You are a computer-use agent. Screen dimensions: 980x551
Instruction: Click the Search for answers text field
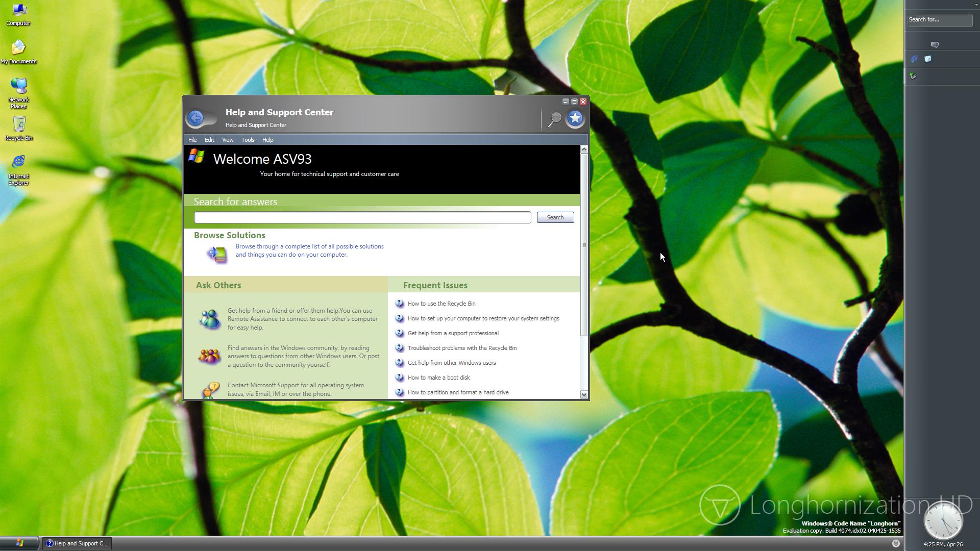362,217
